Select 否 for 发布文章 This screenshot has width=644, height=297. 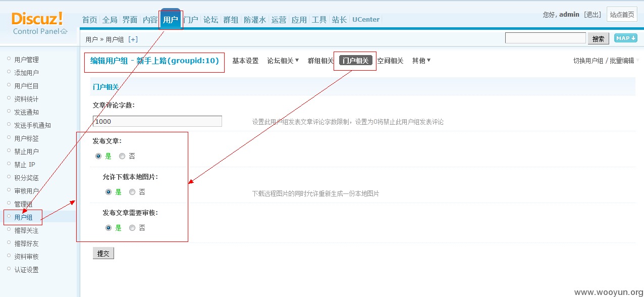[x=122, y=156]
